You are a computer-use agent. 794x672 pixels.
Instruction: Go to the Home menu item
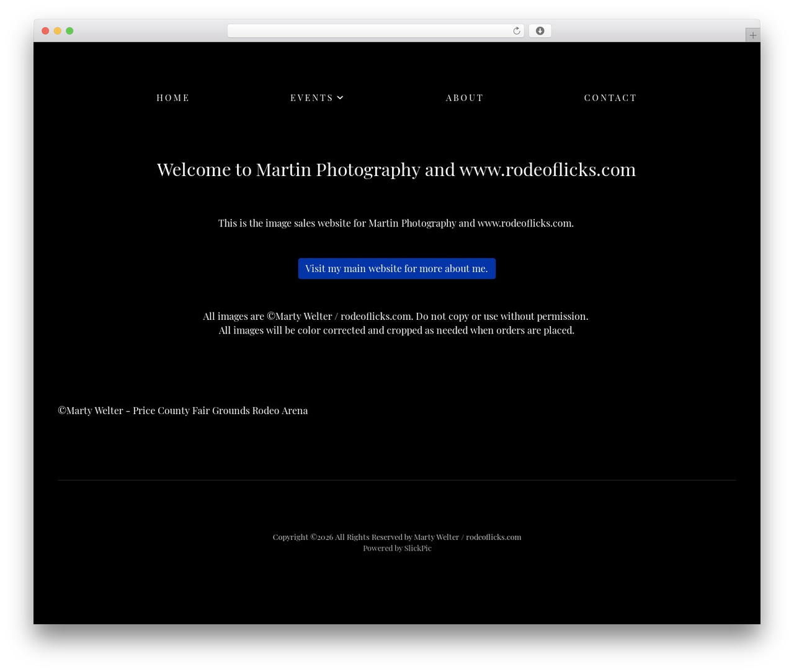173,98
